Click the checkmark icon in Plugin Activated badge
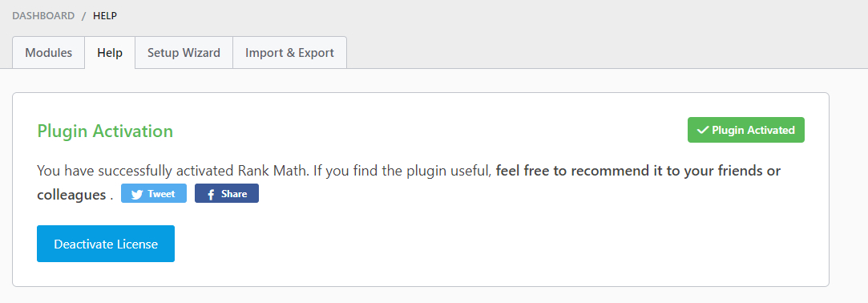 tap(703, 130)
